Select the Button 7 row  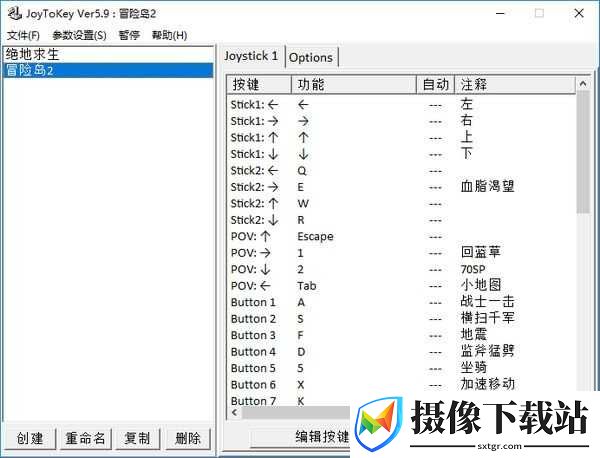tap(289, 400)
